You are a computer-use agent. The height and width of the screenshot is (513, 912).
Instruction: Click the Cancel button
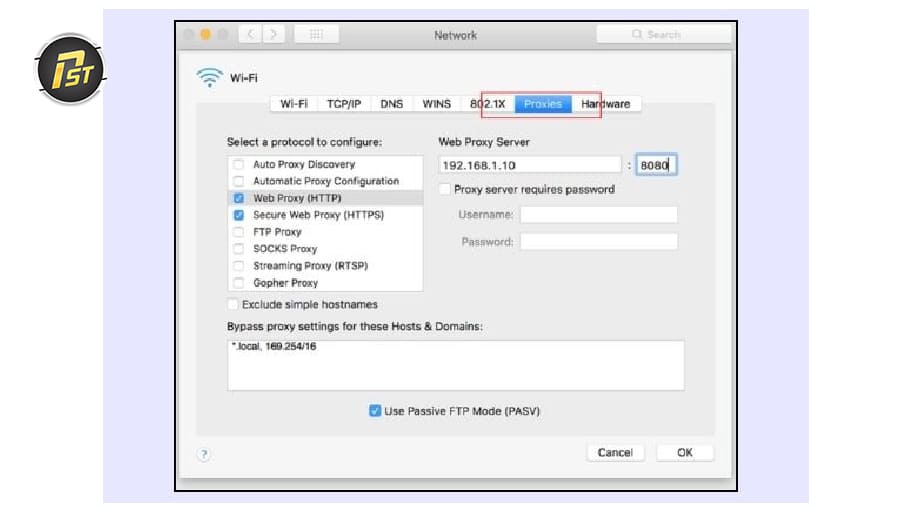pos(615,453)
